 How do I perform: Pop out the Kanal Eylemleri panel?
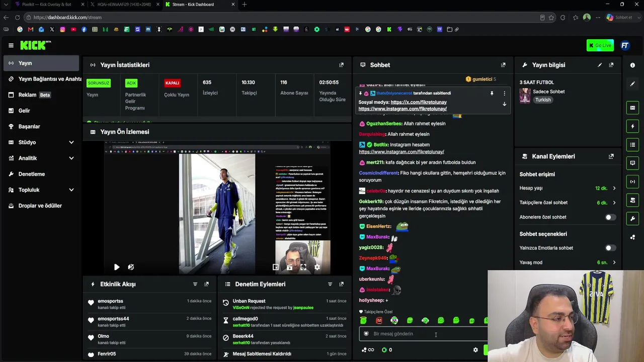pyautogui.click(x=611, y=156)
